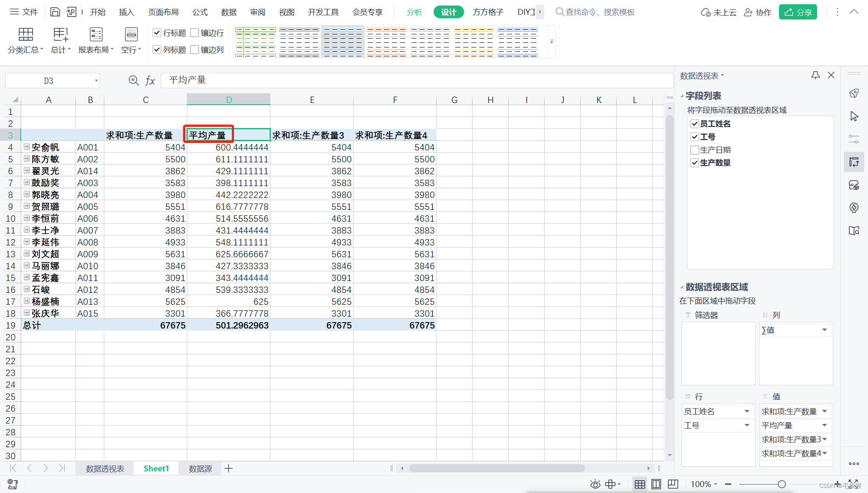
Task: Click the 未上云 cloud status button
Action: coord(718,12)
